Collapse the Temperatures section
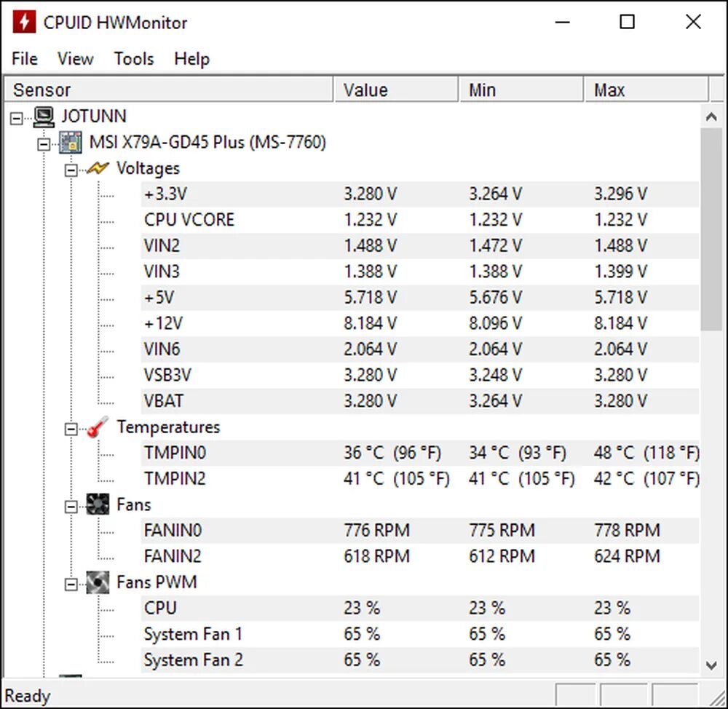The image size is (728, 709). [71, 429]
